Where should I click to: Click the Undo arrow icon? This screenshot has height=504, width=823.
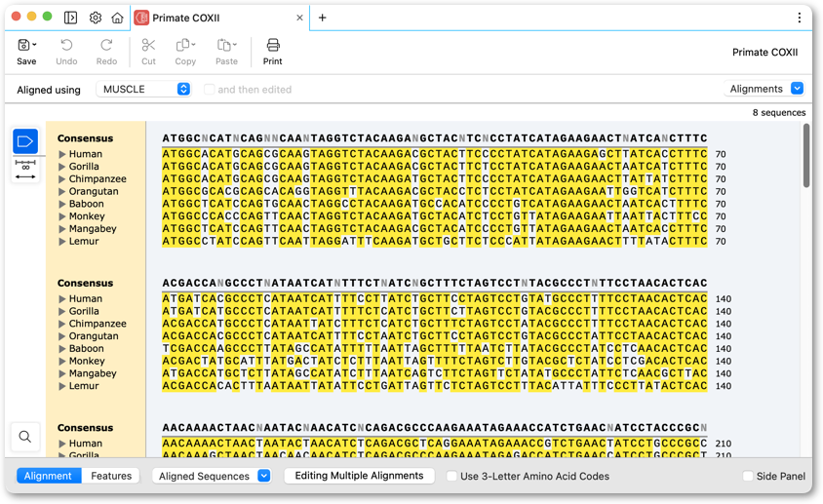[x=66, y=45]
